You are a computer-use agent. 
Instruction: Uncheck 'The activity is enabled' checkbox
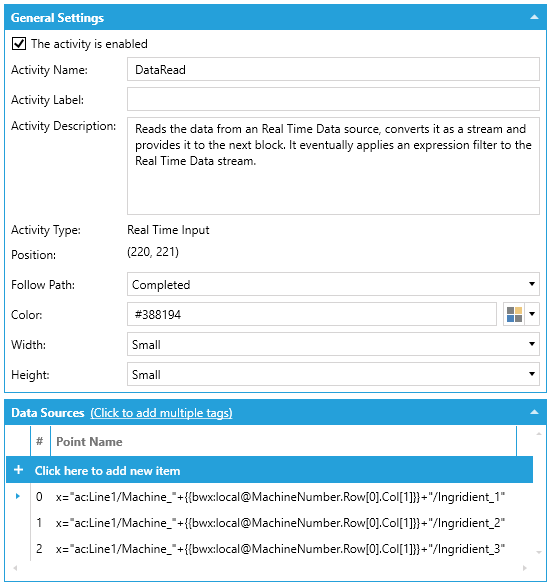tap(19, 44)
